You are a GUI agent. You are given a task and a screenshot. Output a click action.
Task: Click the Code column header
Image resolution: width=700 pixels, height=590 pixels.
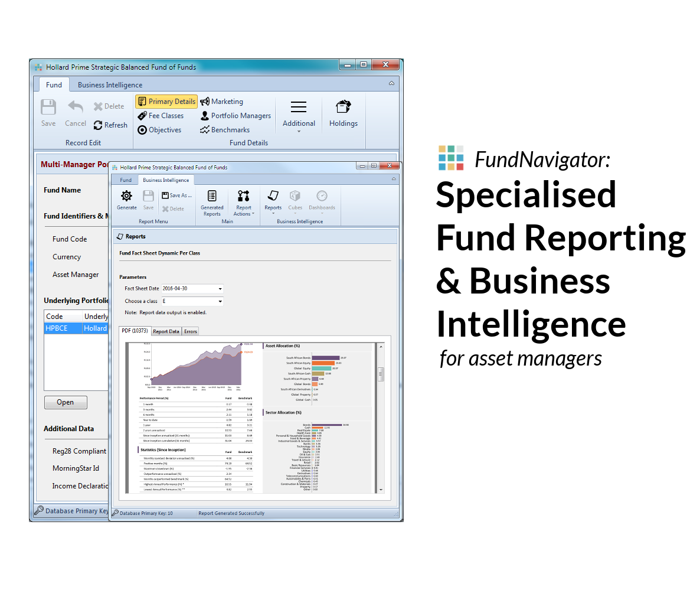click(x=63, y=316)
